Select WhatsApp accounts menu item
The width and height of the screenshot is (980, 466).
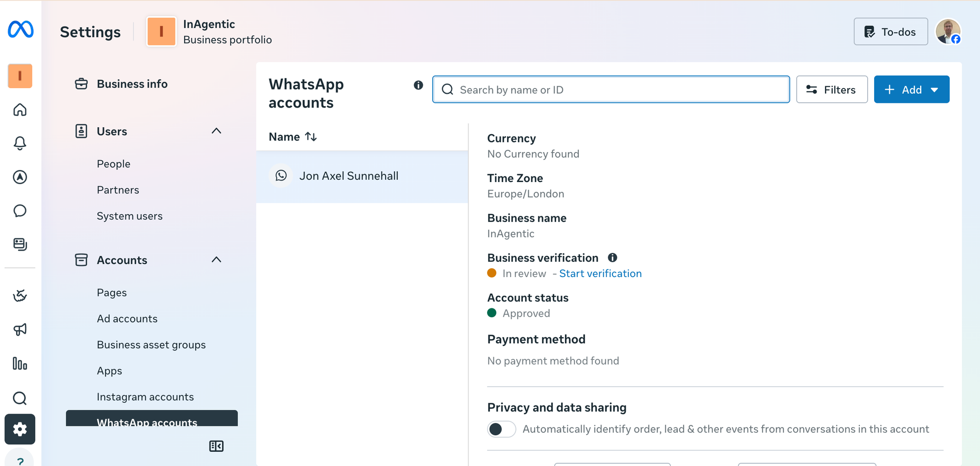[x=152, y=419]
